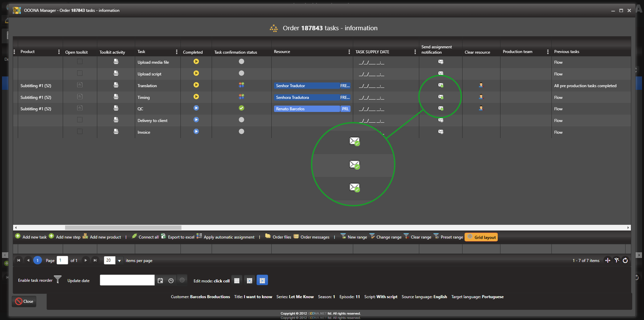Click the Order files folder icon
This screenshot has height=320, width=644.
[x=268, y=236]
